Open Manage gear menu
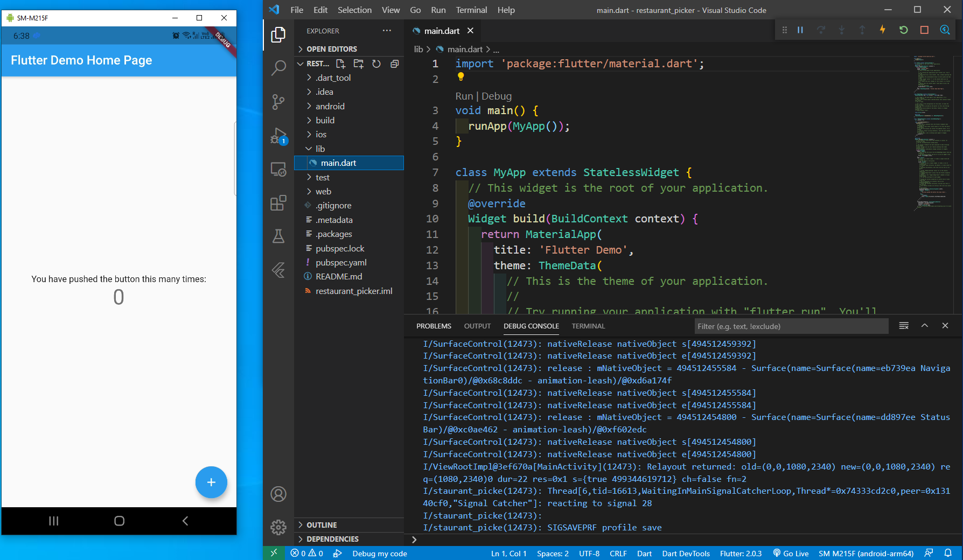 point(278,527)
